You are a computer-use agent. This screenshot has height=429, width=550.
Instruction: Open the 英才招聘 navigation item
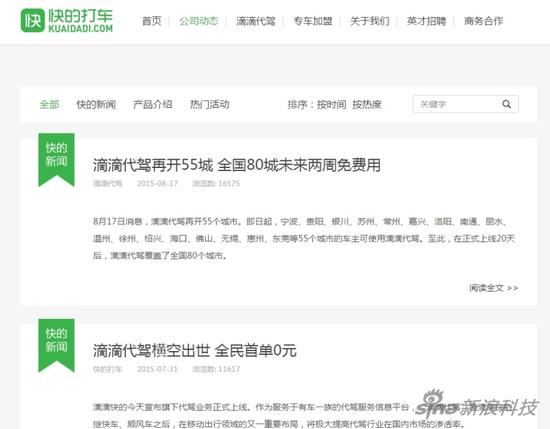(x=427, y=21)
